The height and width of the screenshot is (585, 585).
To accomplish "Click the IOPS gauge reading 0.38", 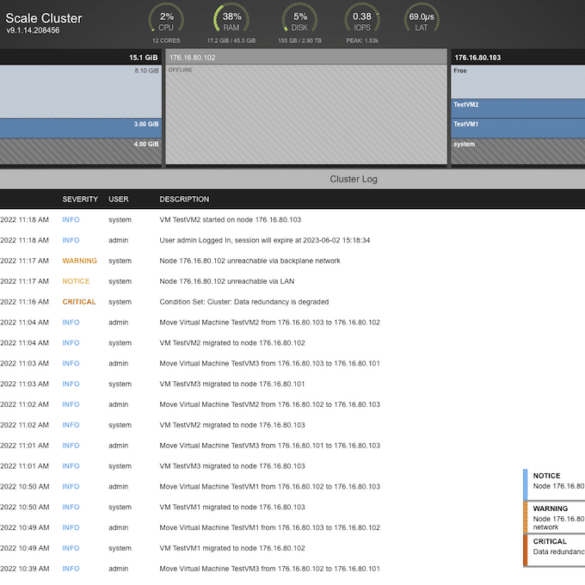I will click(362, 19).
